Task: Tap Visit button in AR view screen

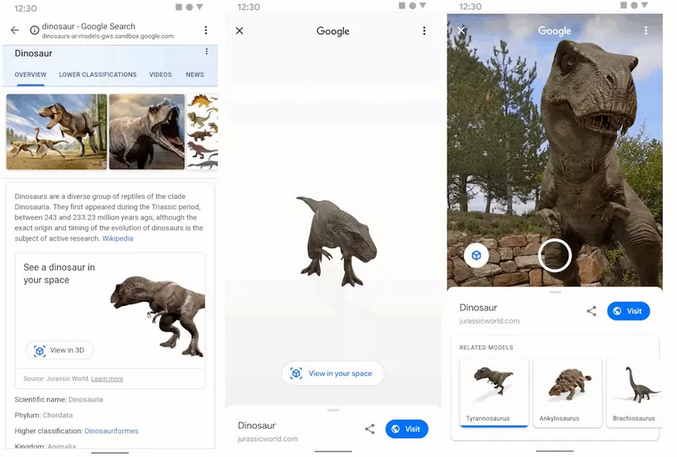Action: pos(628,311)
